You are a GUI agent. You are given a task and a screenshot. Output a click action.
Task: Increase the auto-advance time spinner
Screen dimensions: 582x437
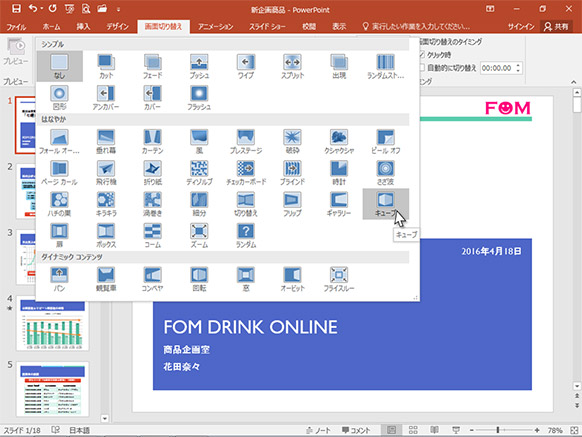[x=518, y=65]
